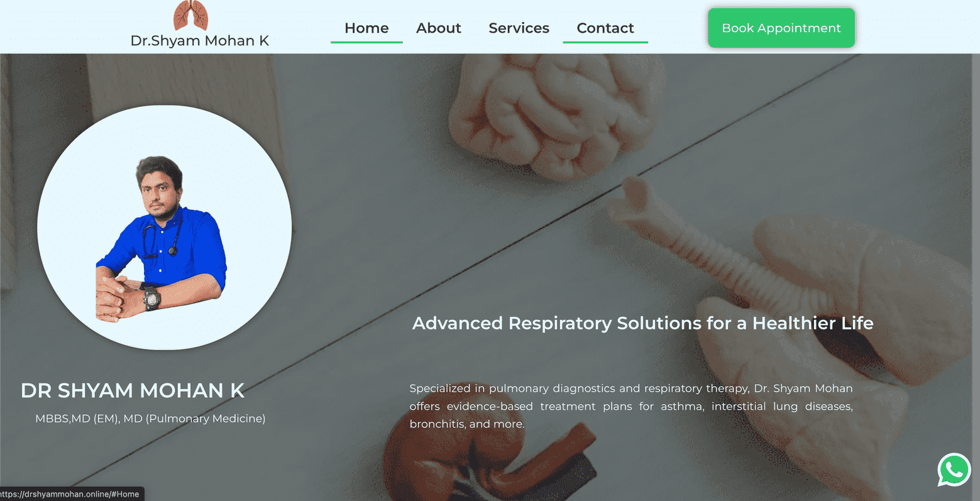Viewport: 980px width, 501px height.
Task: Click the Advanced Respiratory Solutions headline
Action: coord(642,323)
